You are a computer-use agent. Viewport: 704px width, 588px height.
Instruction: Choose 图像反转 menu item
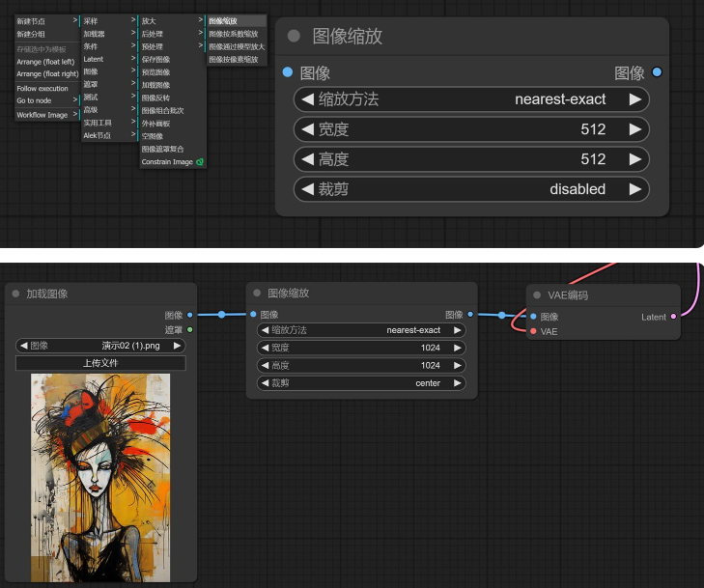click(173, 98)
